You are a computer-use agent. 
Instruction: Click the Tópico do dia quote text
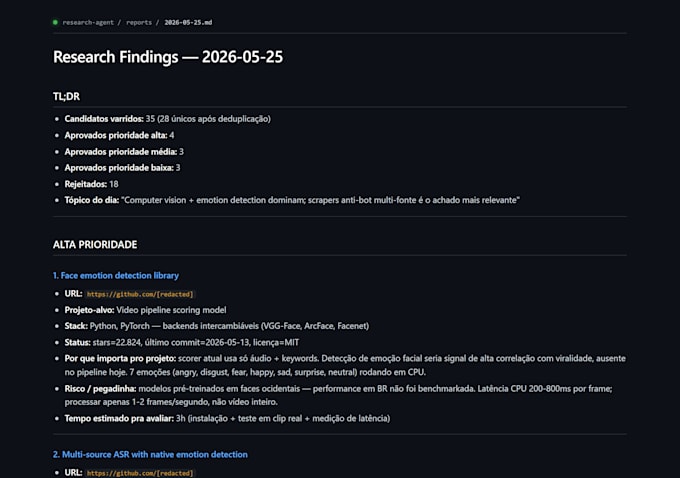(x=320, y=200)
